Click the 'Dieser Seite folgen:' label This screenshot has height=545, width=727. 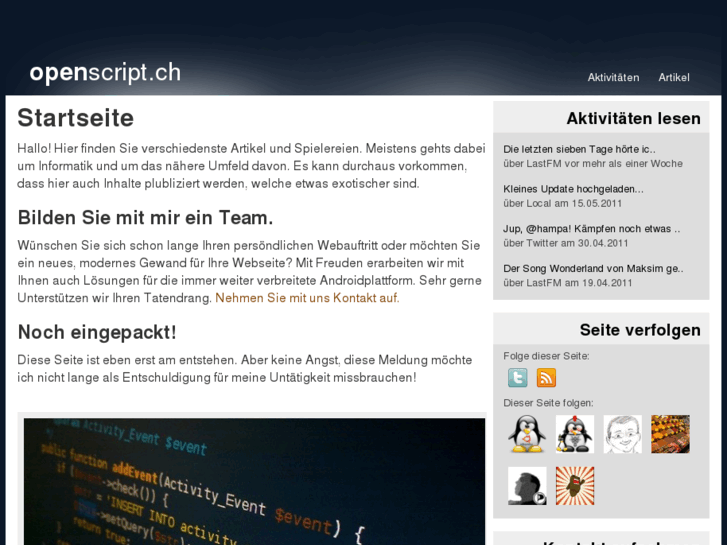pyautogui.click(x=548, y=403)
